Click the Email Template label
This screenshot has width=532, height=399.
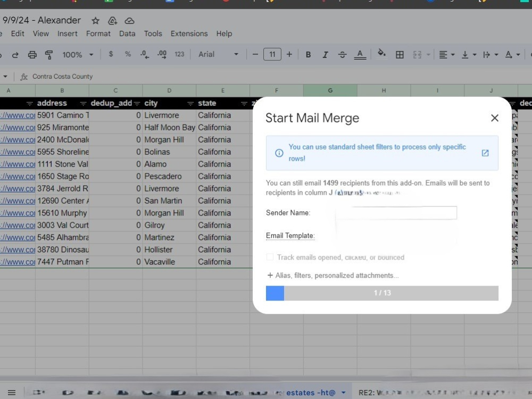290,236
